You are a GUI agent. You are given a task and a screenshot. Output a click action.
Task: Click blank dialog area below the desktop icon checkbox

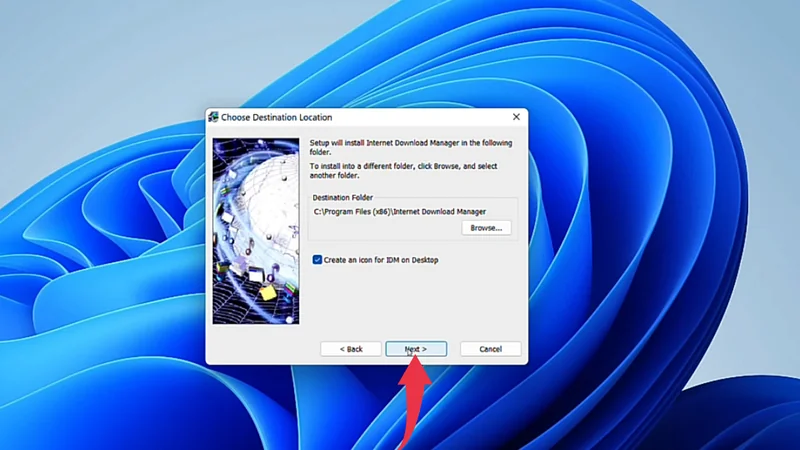pos(410,300)
